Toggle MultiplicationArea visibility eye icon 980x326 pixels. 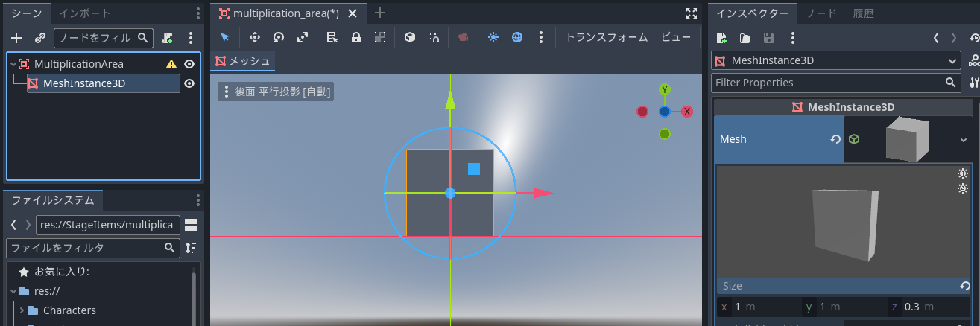click(189, 64)
